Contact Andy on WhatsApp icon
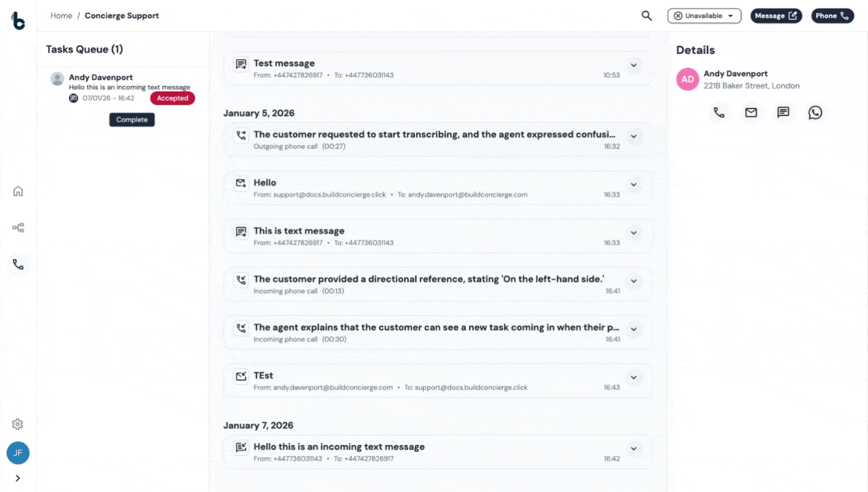 815,112
